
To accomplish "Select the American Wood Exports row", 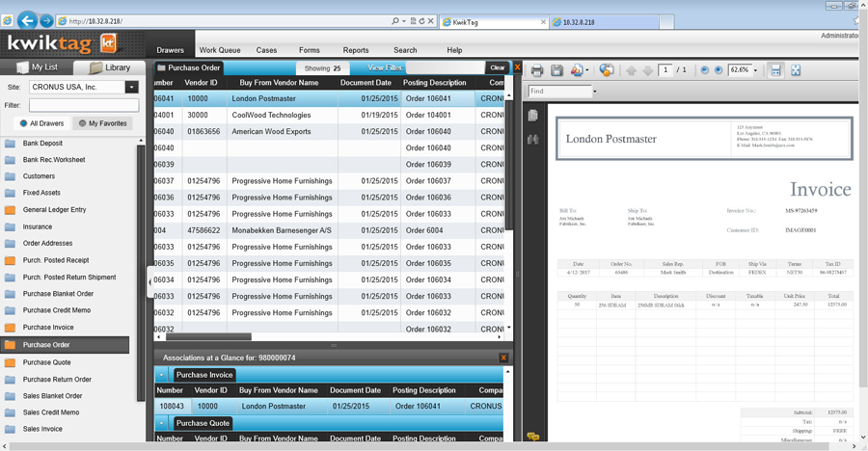I will 329,132.
